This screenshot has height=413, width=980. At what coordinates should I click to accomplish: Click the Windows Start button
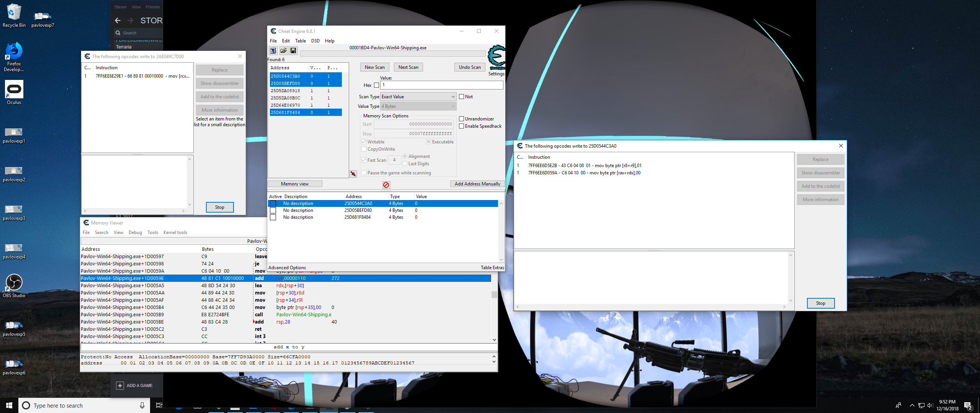(x=9, y=405)
